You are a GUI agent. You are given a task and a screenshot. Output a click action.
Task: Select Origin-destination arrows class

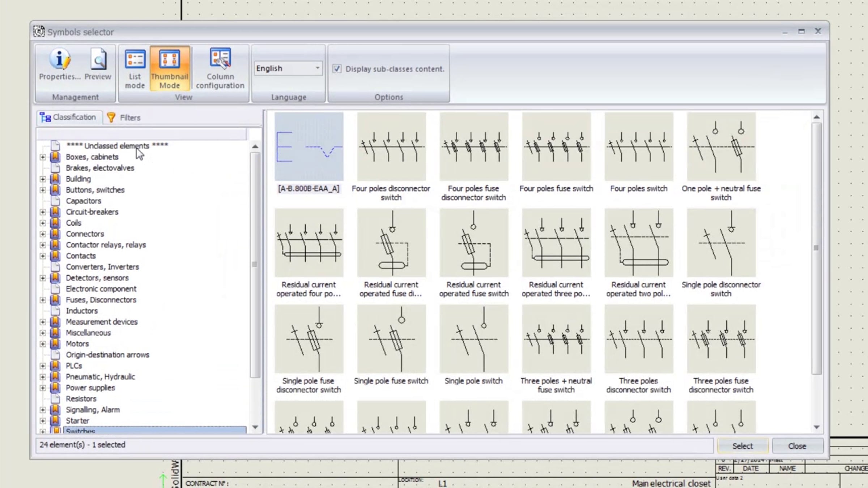pyautogui.click(x=107, y=355)
